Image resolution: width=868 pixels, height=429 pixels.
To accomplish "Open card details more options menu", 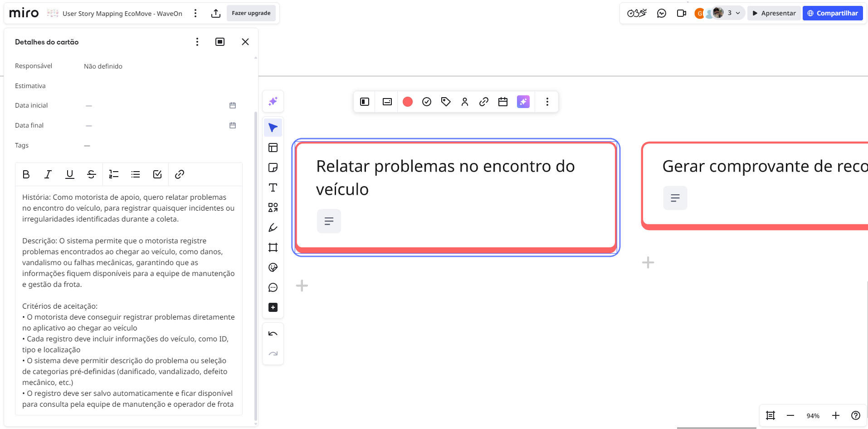I will click(x=197, y=42).
